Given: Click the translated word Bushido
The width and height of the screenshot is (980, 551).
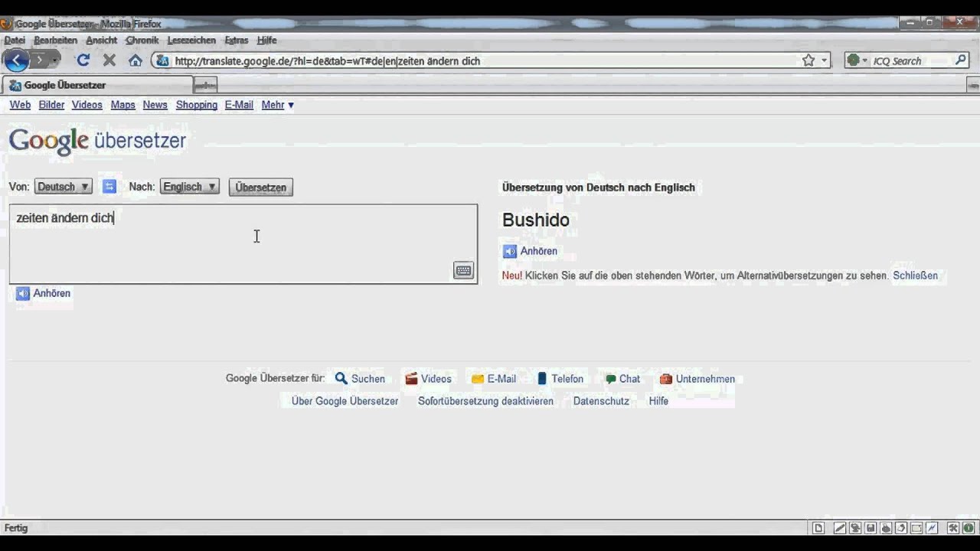Looking at the screenshot, I should point(536,220).
